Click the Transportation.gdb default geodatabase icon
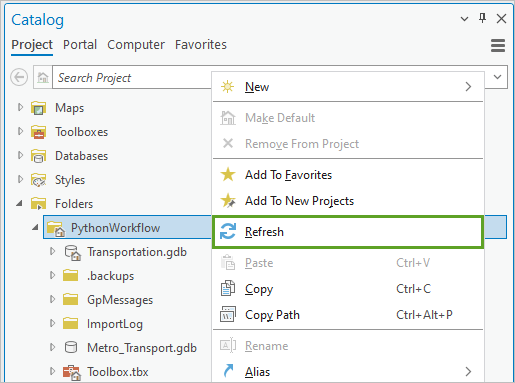Viewport: 515px width, 383px height. 72,252
